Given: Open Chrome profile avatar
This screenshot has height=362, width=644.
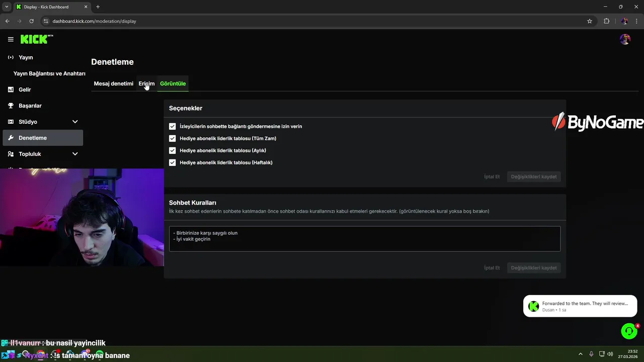Looking at the screenshot, I should tap(624, 21).
